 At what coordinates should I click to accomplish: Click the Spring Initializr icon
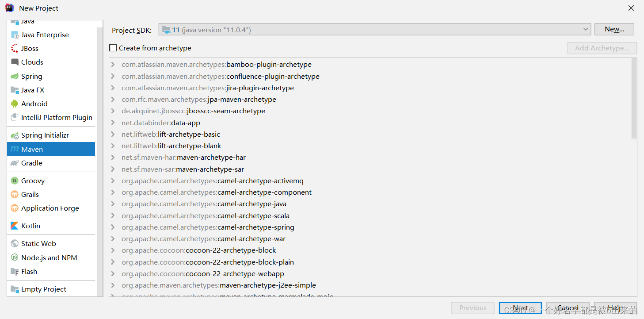15,135
